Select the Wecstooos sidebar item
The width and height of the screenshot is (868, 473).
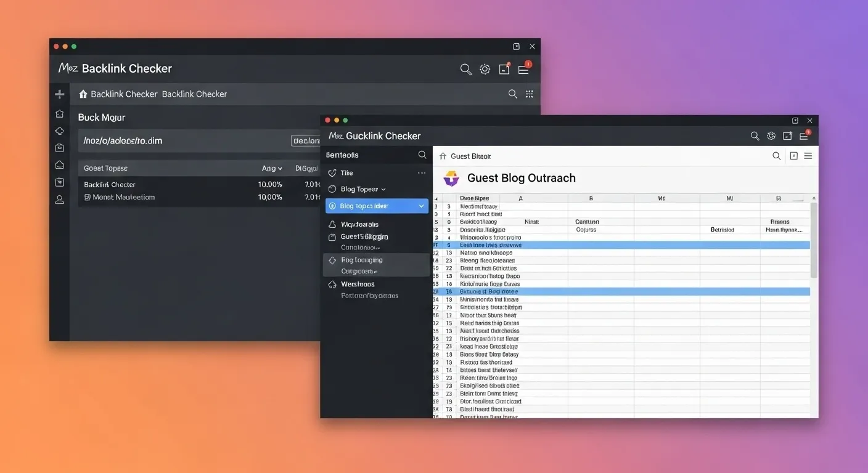coord(358,285)
